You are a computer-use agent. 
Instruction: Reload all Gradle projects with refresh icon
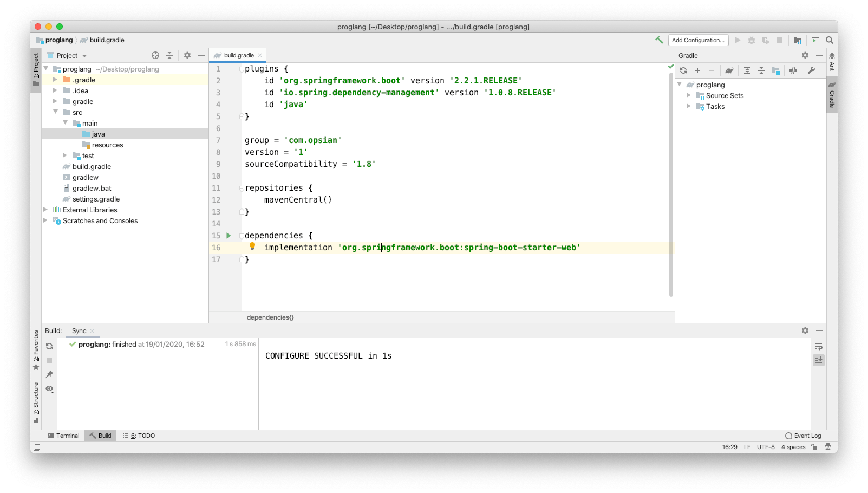[x=683, y=70]
